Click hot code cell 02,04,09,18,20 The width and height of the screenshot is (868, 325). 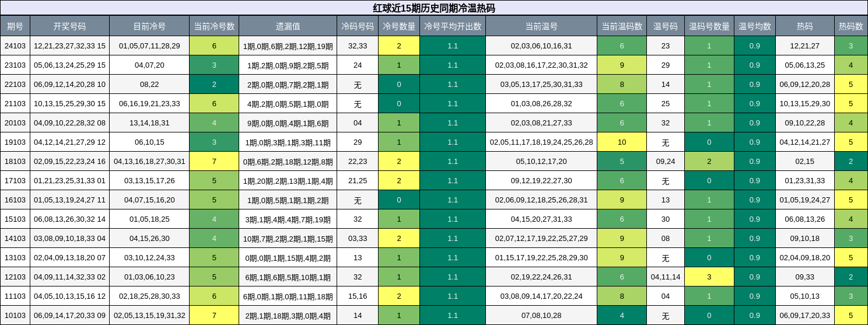point(805,258)
